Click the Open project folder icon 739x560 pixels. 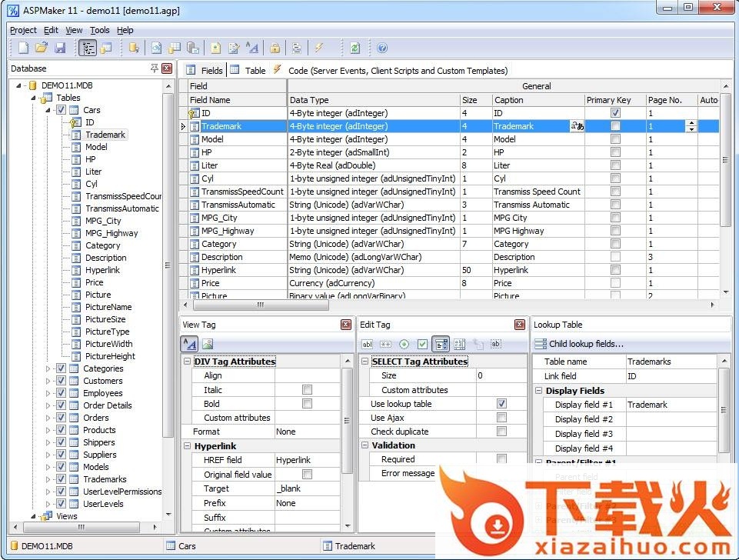point(42,48)
